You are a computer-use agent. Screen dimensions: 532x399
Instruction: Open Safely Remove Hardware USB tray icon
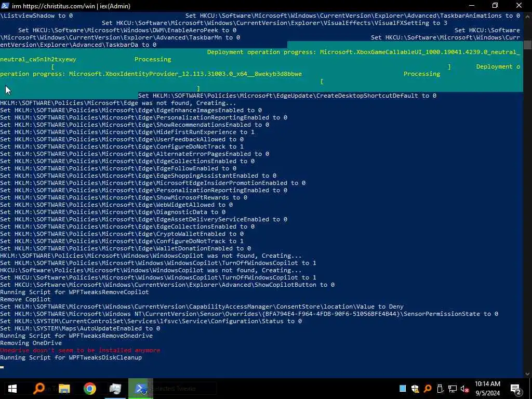(x=440, y=389)
